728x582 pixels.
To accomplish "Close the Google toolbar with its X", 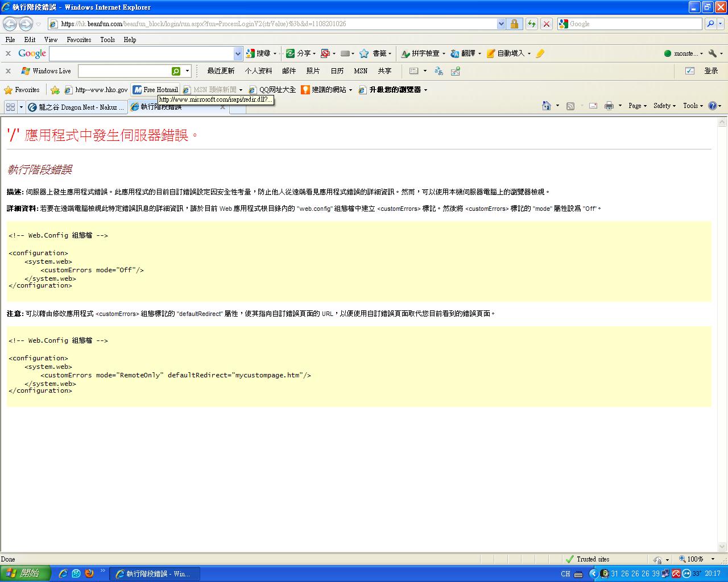I will [8, 53].
